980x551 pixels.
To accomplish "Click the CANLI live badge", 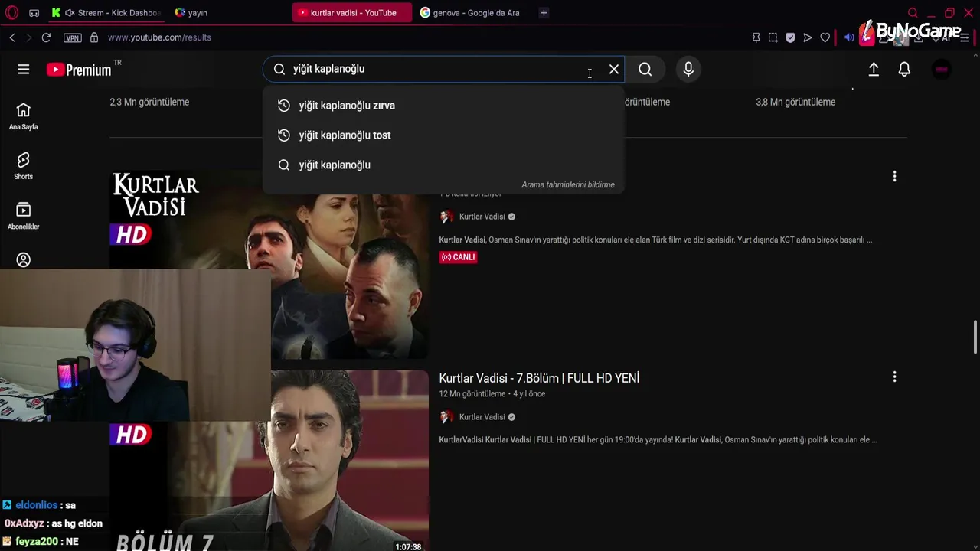I will 458,257.
